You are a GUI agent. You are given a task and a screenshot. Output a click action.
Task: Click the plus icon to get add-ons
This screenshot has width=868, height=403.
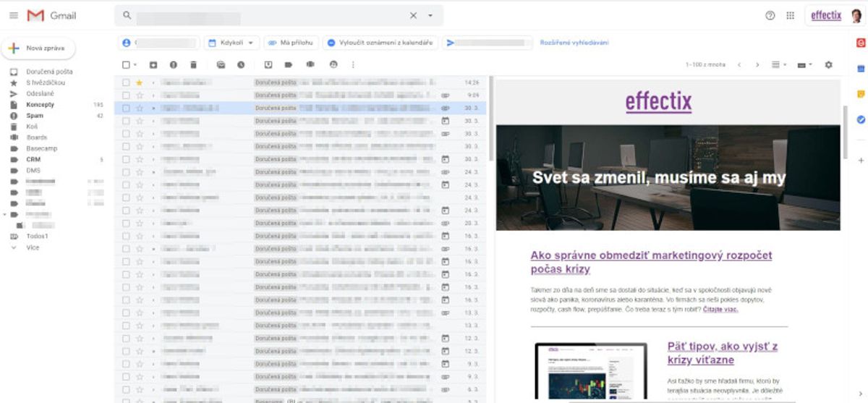pyautogui.click(x=861, y=160)
